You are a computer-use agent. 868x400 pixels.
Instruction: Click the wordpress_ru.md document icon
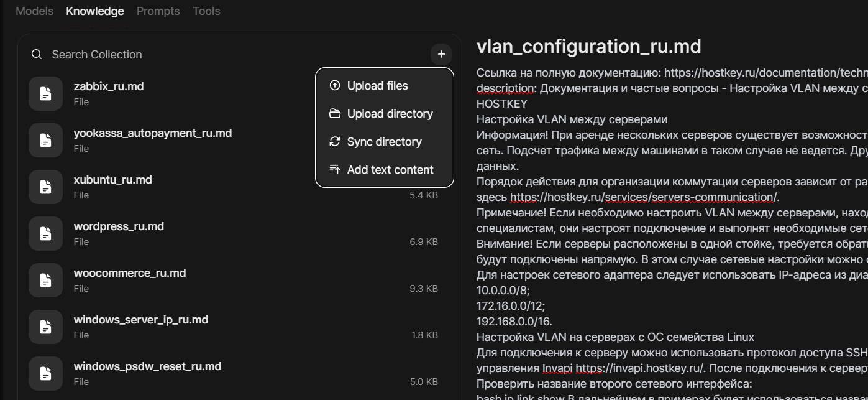(x=45, y=234)
